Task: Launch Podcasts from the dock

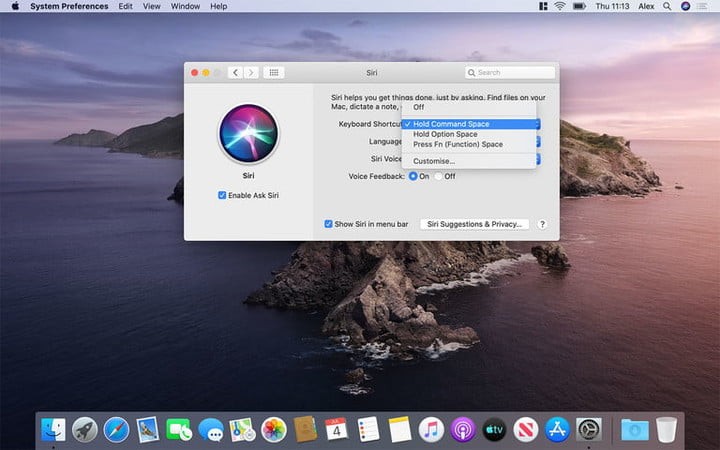Action: point(462,430)
